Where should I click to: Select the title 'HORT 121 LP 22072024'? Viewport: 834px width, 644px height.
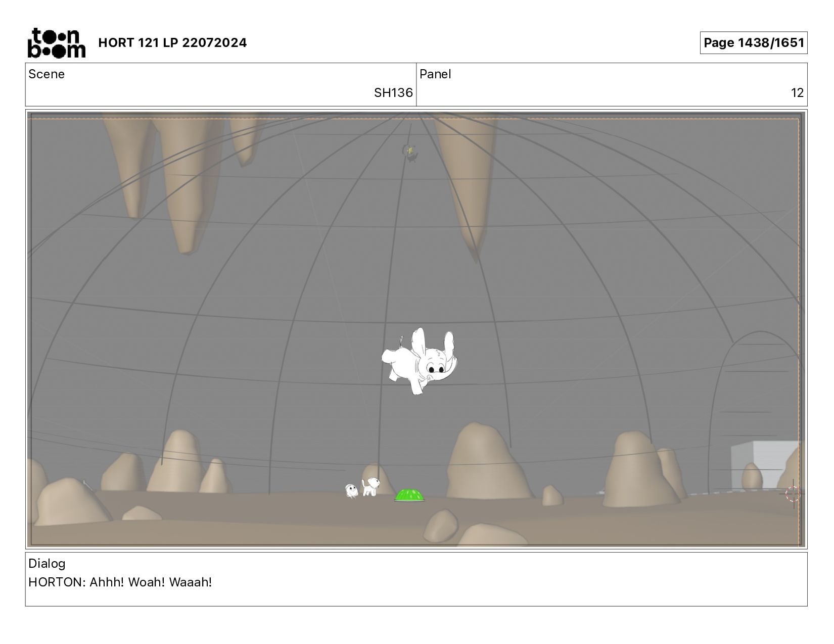172,43
